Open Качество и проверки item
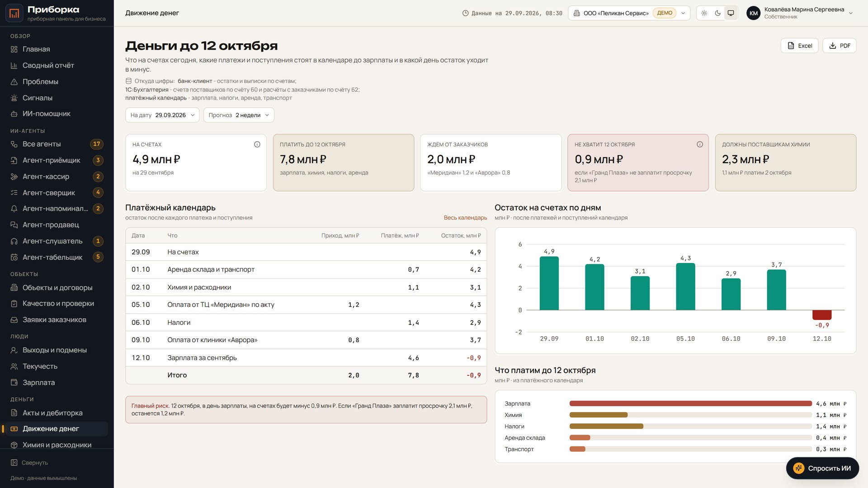The image size is (868, 488). tap(57, 304)
